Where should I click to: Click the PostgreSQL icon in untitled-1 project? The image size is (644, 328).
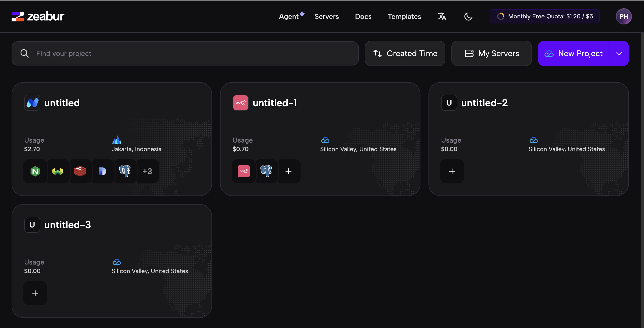point(266,171)
